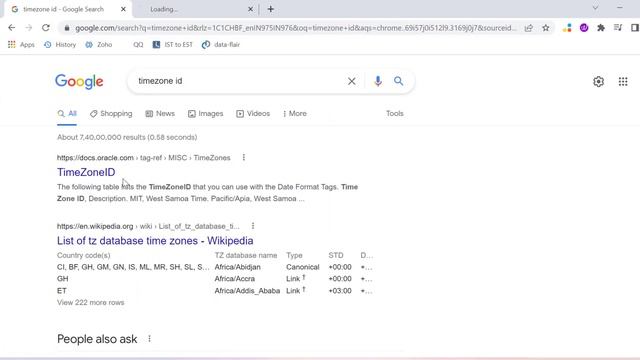Open the Zoho bookmark
Viewport: 640px width, 360px height.
(x=99, y=44)
